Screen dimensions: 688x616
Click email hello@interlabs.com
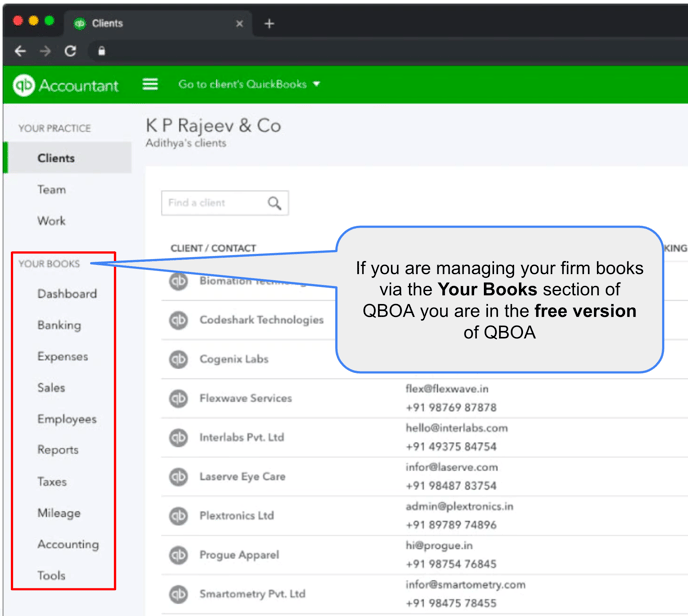pyautogui.click(x=457, y=428)
